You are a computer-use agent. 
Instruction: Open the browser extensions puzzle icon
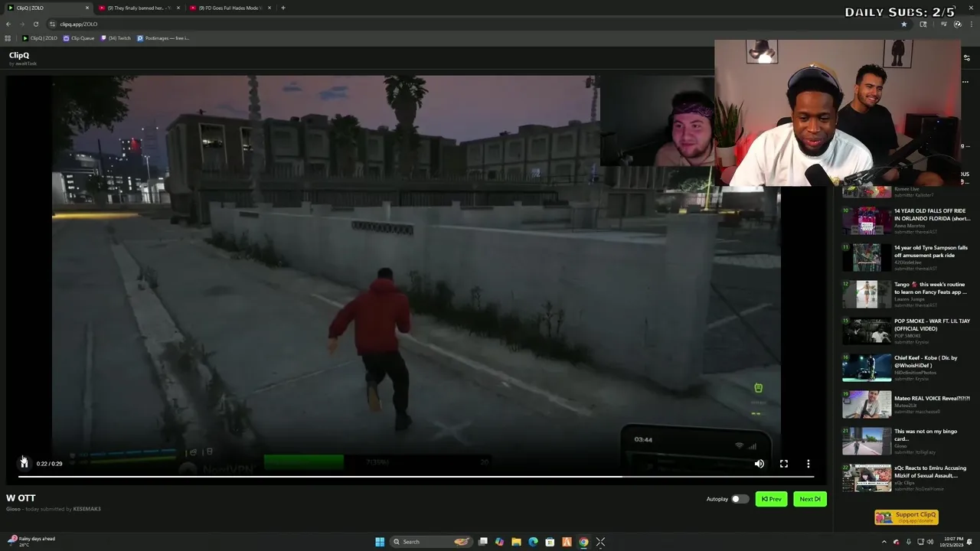coord(923,24)
